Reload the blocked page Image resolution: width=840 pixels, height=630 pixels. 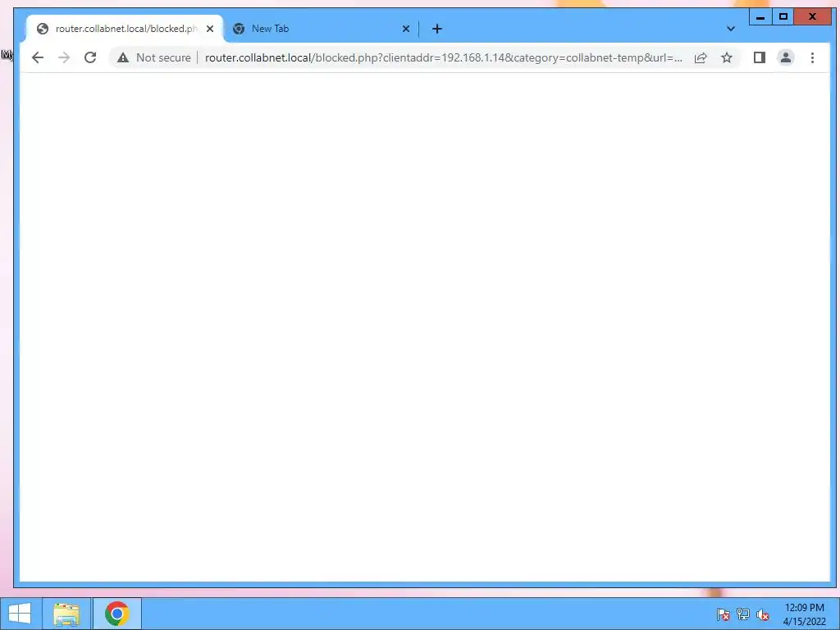[x=90, y=57]
